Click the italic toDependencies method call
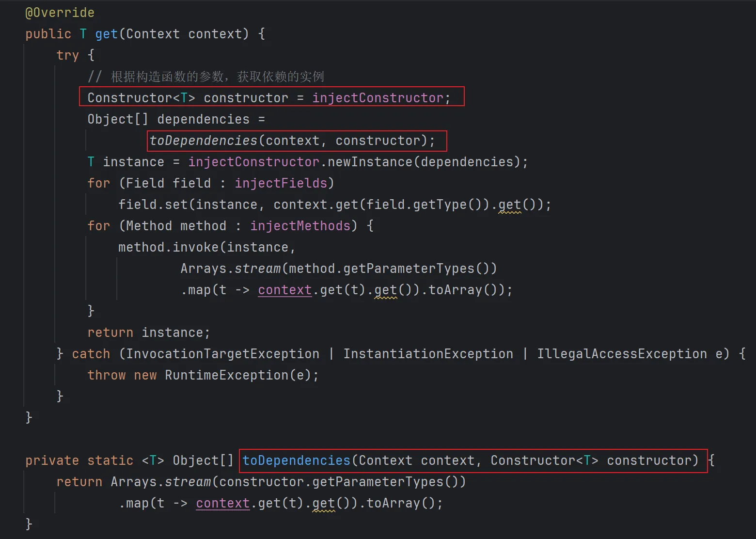Viewport: 756px width, 539px height. [x=204, y=141]
